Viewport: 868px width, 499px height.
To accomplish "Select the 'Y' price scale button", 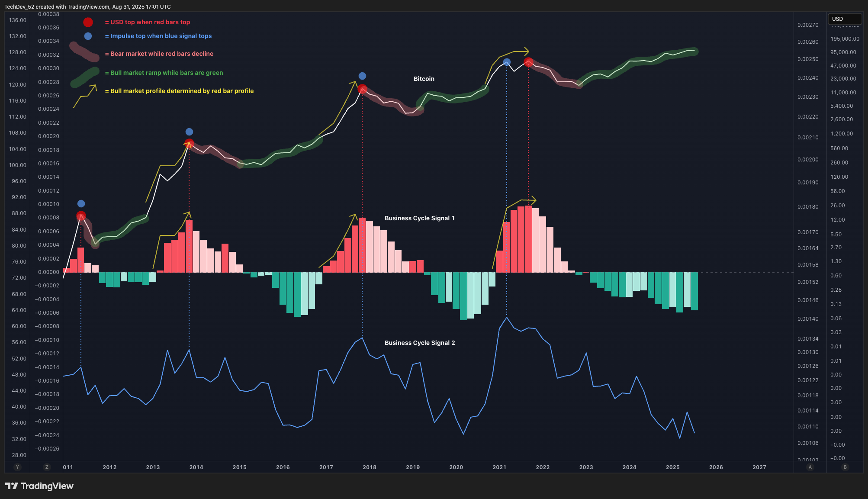I will 17,467.
